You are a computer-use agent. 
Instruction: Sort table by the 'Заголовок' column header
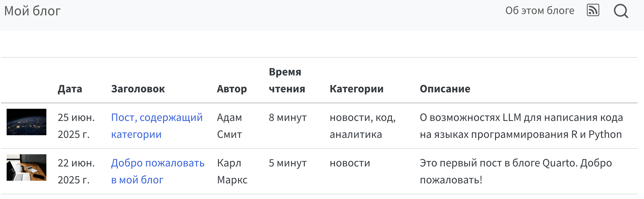click(x=138, y=89)
